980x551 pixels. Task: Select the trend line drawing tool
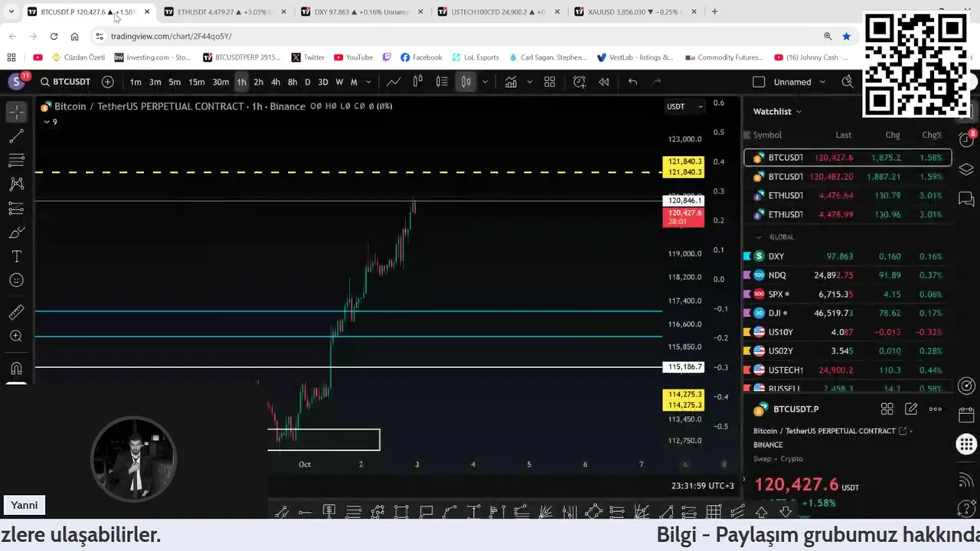click(16, 136)
